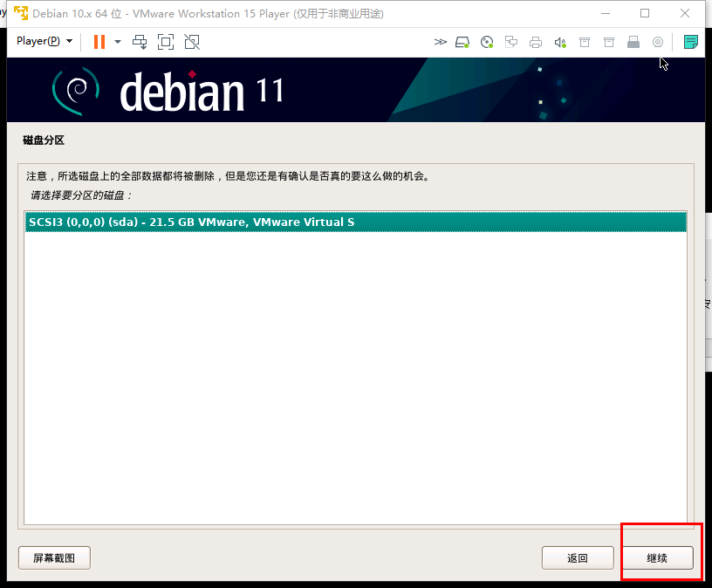
Task: Click the second removable device box icon
Action: 609,42
